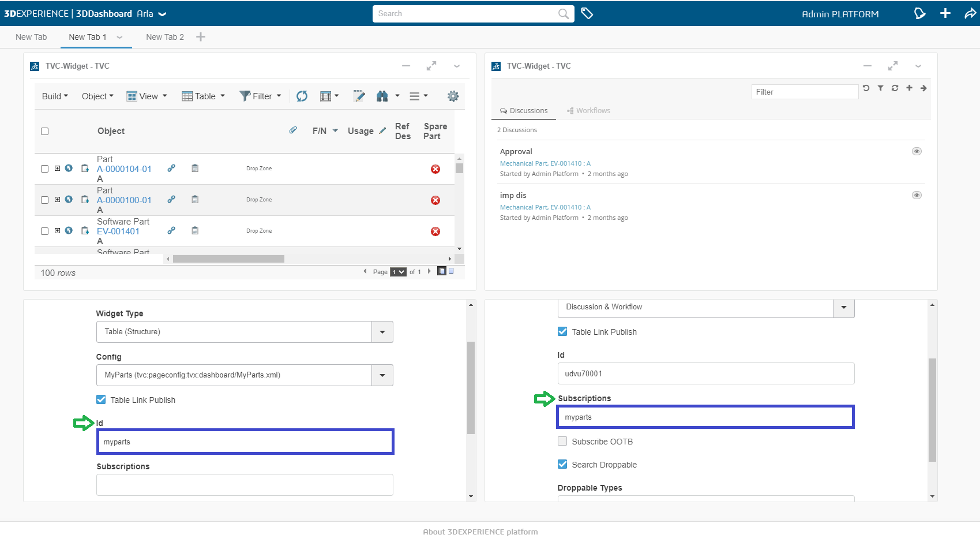Screen dimensions: 980x542
Task: Open the Mechanical Part link under imp dis
Action: point(545,207)
